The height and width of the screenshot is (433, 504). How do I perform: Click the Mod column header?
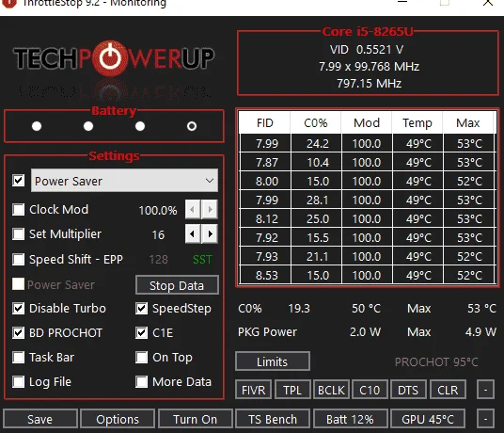click(x=367, y=122)
